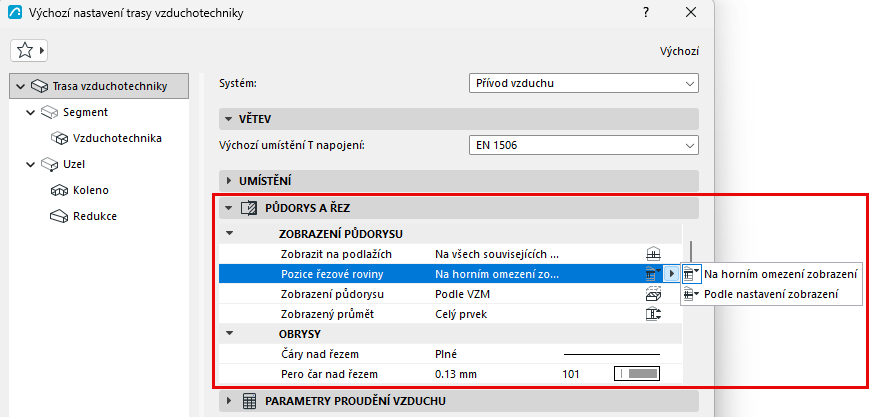Image resolution: width=876 pixels, height=417 pixels.
Task: Click the Redukce reducer icon
Action: point(59,216)
